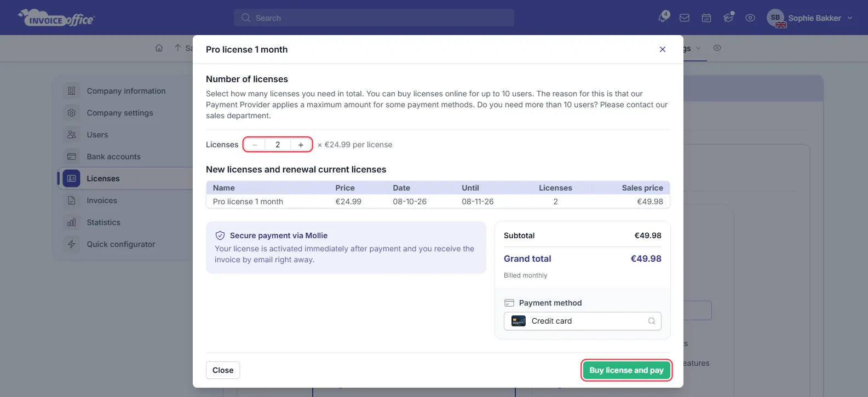This screenshot has height=397, width=868.
Task: Click the home icon in the breadcrumb
Action: (159, 48)
